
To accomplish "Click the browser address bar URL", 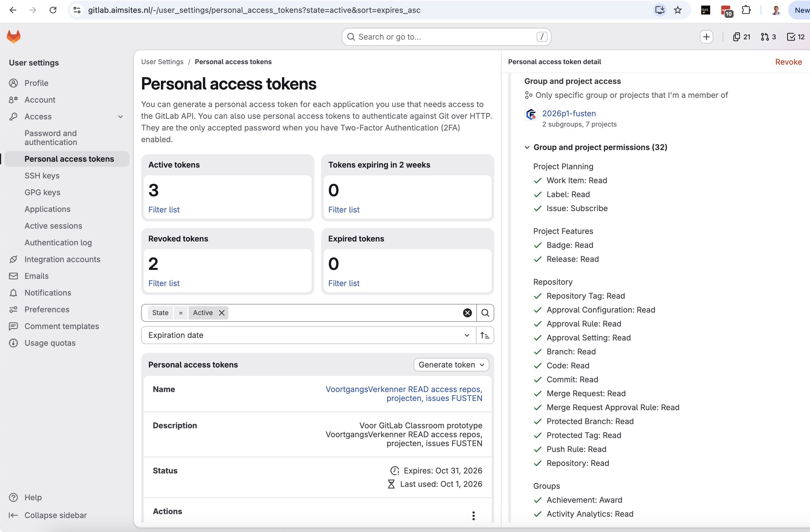I will tap(254, 10).
